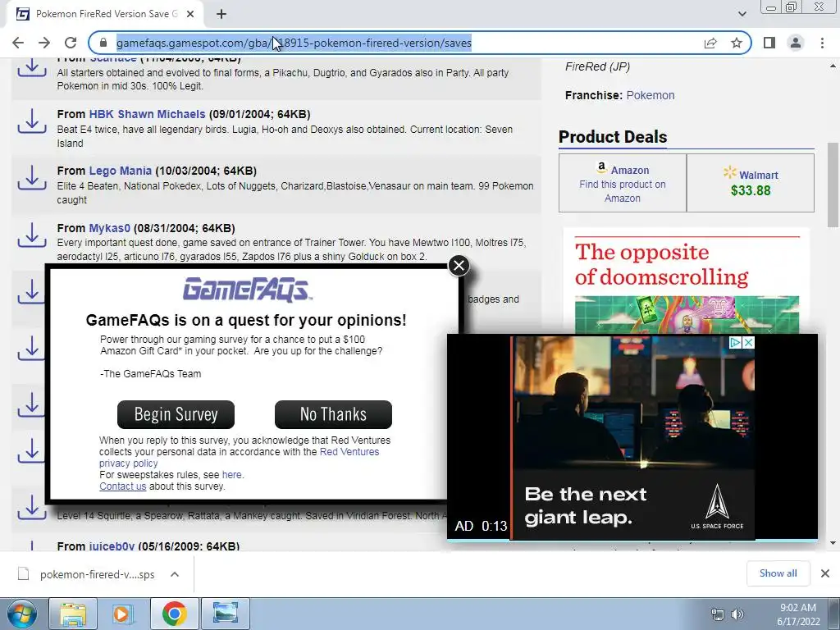The width and height of the screenshot is (840, 630).
Task: Click the US Space Force video ad
Action: click(x=633, y=438)
